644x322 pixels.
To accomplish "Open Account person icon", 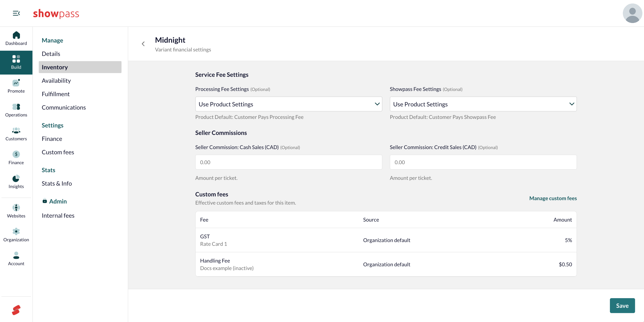I will [16, 255].
